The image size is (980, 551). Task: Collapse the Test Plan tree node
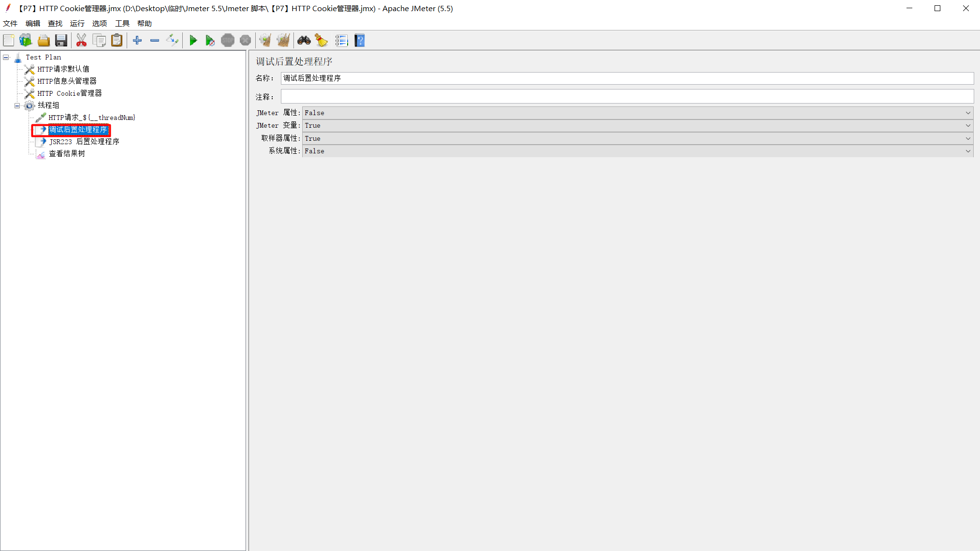6,57
